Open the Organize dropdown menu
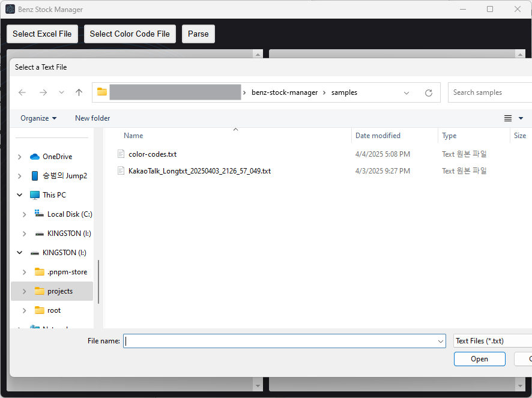The image size is (532, 398). [38, 118]
